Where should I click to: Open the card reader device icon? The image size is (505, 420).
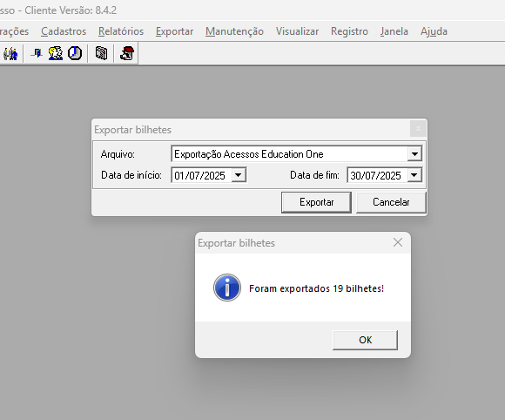[x=101, y=53]
